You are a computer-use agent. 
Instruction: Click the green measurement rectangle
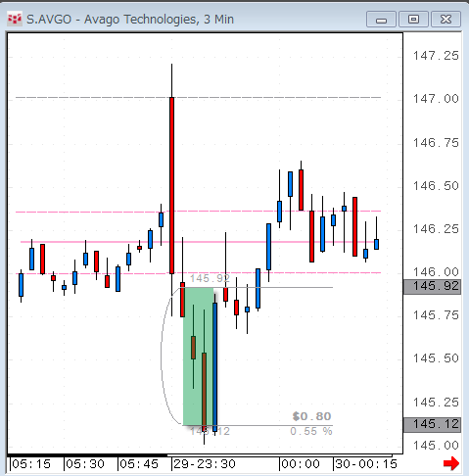pos(198,357)
